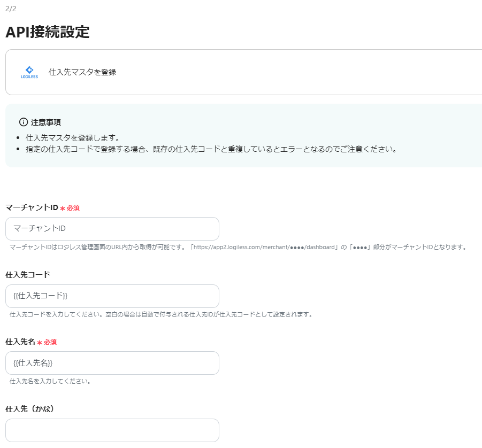Click the 仕入先コード field label
The image size is (482, 448).
click(28, 275)
